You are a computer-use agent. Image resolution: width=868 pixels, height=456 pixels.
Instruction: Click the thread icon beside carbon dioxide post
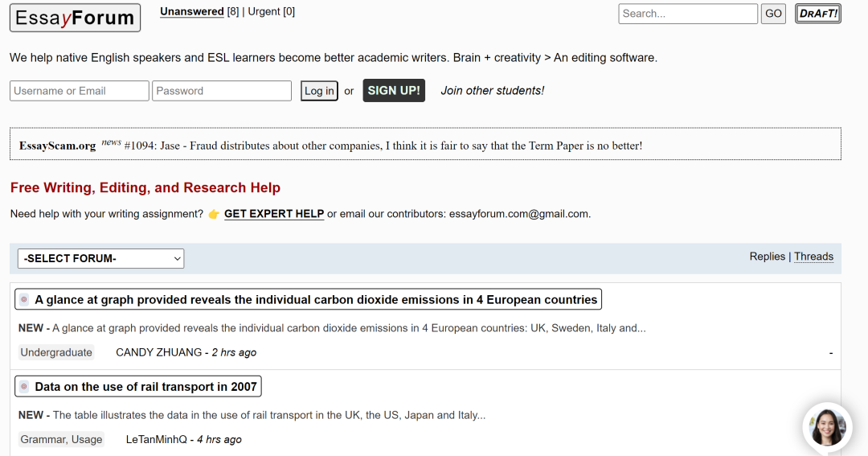(x=24, y=300)
